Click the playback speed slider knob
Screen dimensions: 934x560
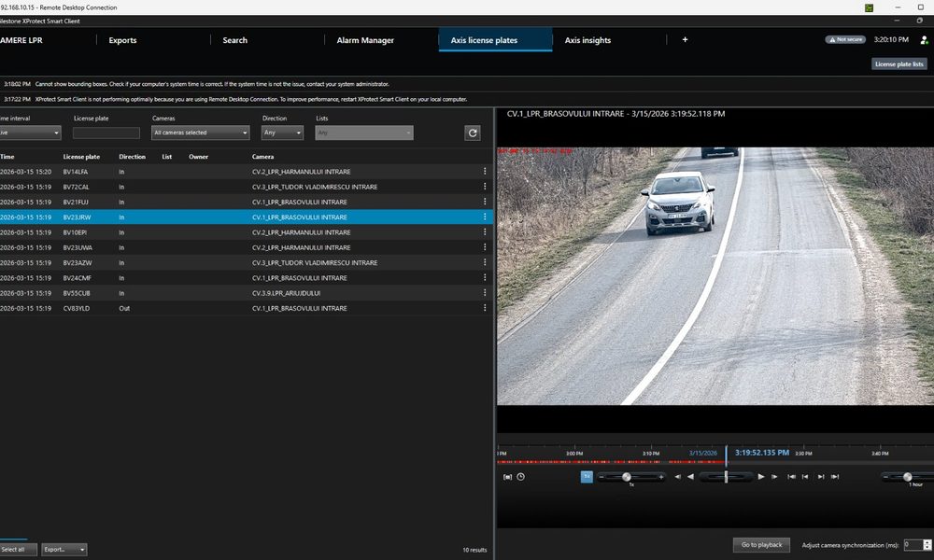[x=627, y=477]
